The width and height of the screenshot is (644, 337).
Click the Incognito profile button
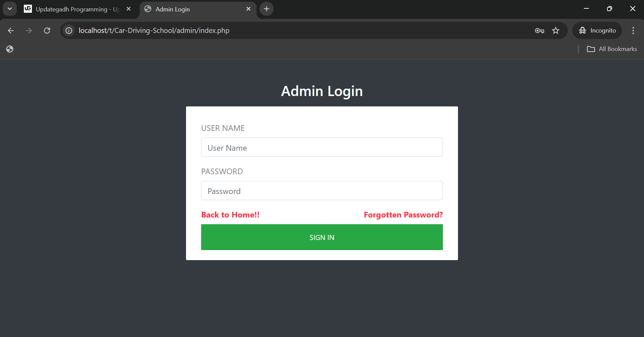(597, 31)
